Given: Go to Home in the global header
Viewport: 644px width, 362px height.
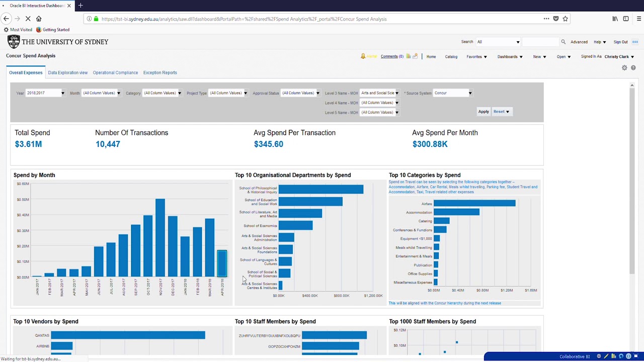Looking at the screenshot, I should (431, 57).
